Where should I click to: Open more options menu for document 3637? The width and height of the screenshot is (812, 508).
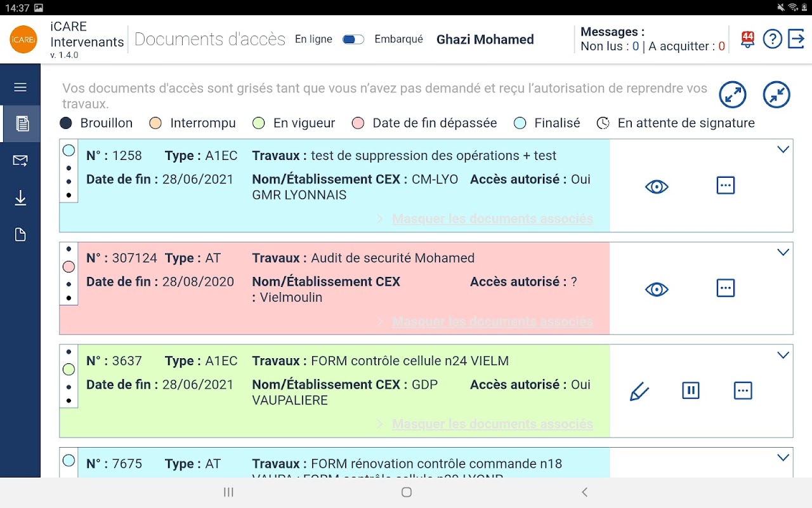click(742, 391)
